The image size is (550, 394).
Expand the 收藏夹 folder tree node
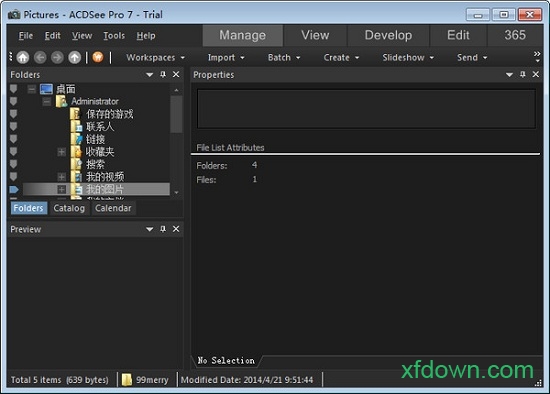pos(61,152)
